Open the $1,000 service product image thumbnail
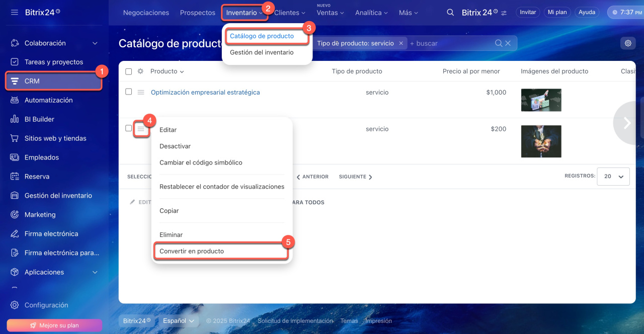644x334 pixels. (541, 100)
